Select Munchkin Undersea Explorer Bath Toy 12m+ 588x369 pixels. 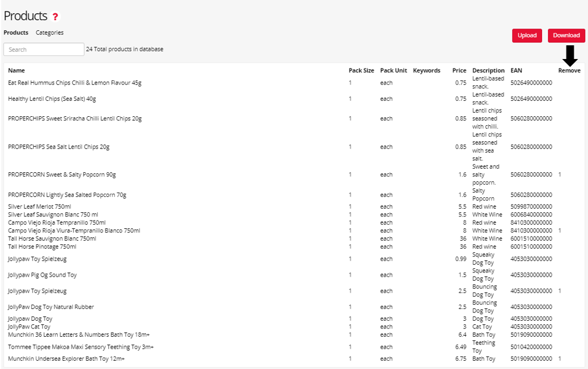(66, 359)
